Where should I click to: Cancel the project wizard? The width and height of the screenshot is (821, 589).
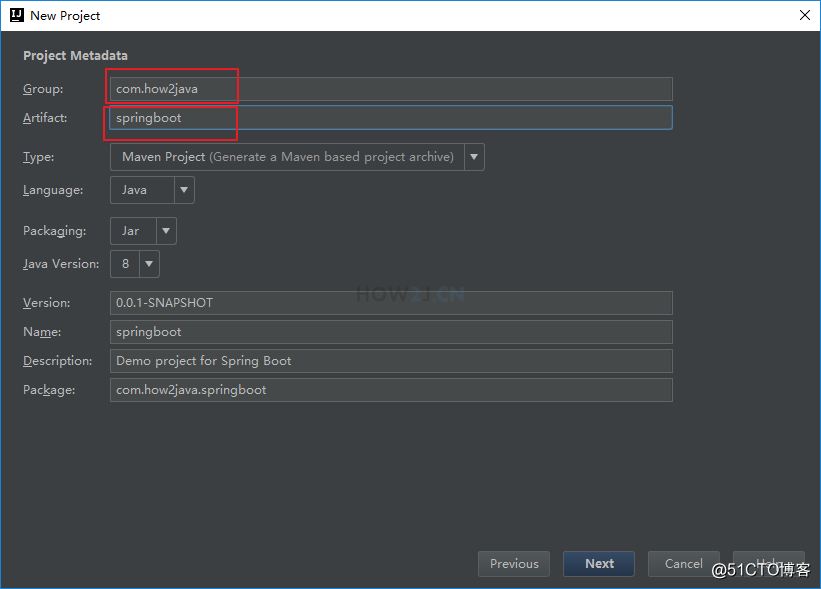click(x=683, y=564)
